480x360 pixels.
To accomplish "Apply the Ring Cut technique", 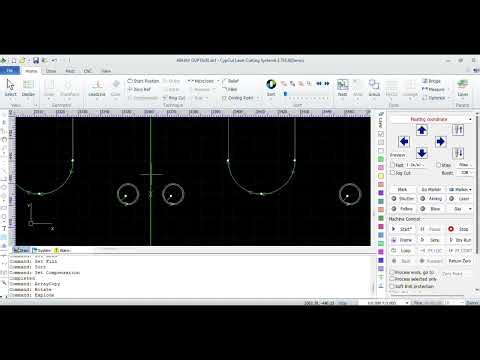I will tap(174, 98).
